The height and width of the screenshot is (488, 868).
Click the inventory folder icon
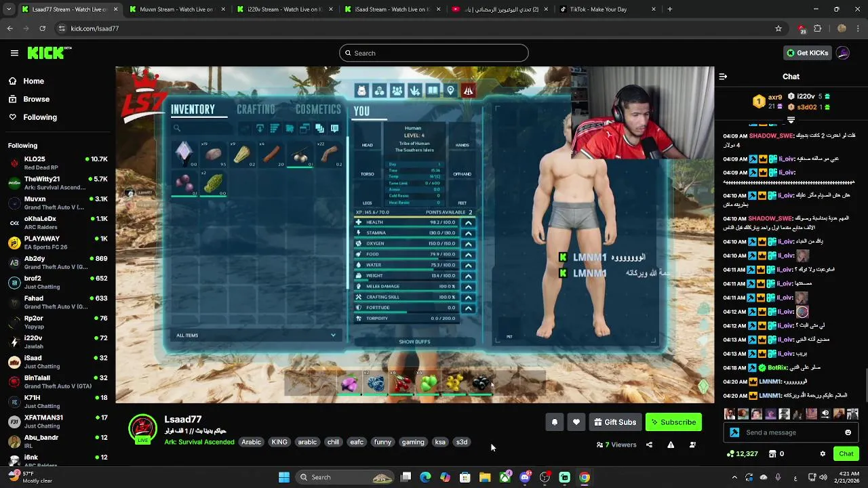(290, 128)
